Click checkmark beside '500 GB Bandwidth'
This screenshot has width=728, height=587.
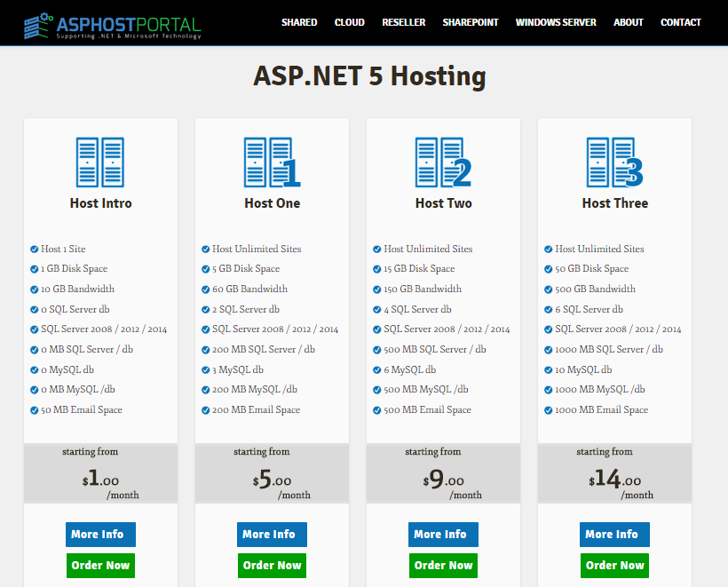[548, 290]
